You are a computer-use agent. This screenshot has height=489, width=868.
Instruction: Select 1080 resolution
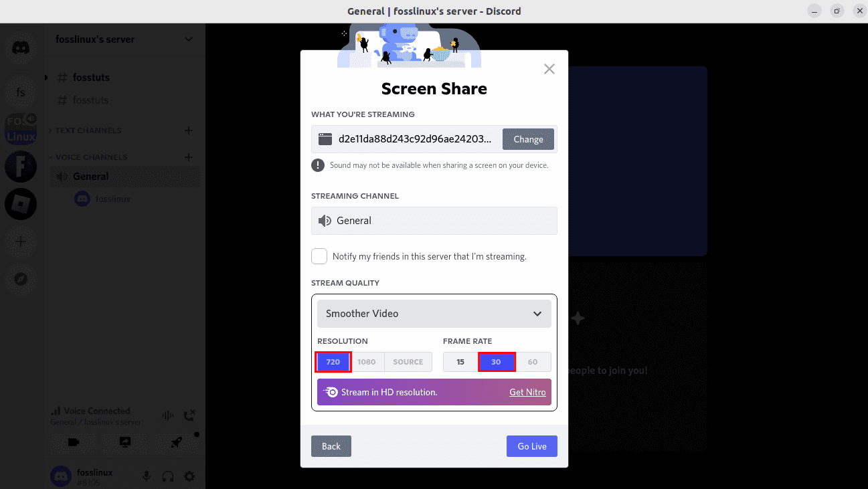click(367, 362)
